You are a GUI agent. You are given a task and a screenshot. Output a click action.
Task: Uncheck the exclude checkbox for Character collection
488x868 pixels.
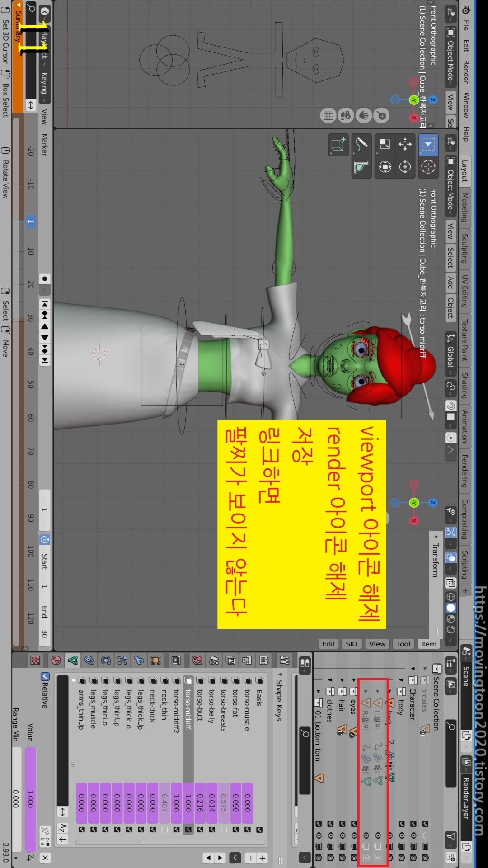(413, 824)
